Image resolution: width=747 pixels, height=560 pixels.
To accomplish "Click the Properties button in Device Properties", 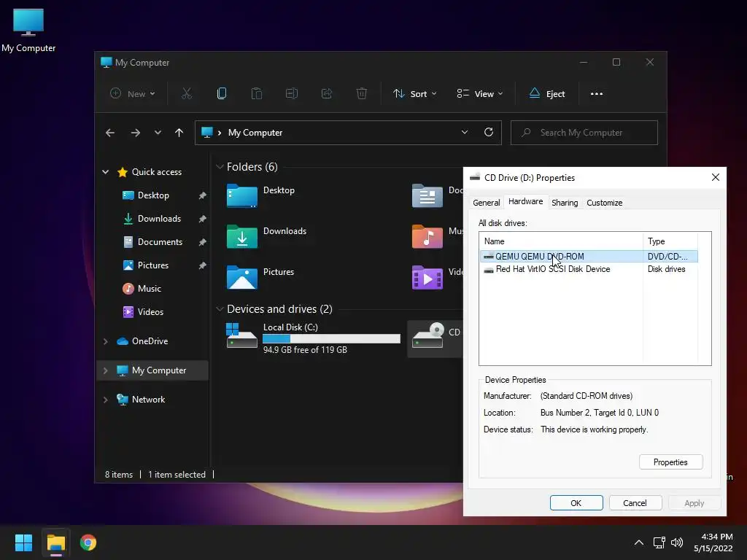I will 670,462.
